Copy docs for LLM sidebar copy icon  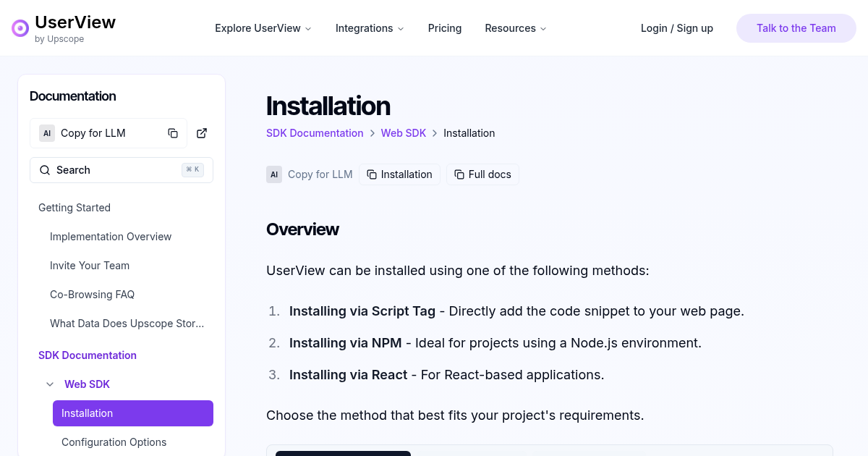click(173, 133)
